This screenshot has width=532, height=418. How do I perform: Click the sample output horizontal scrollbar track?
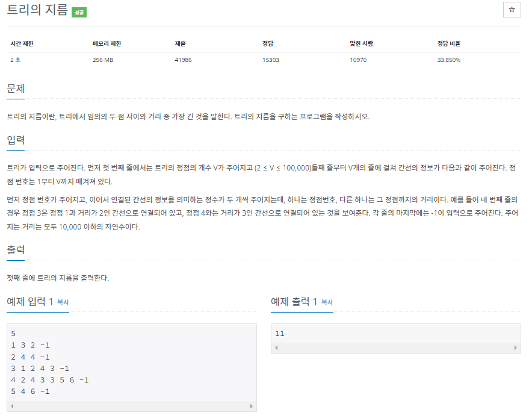395,348
